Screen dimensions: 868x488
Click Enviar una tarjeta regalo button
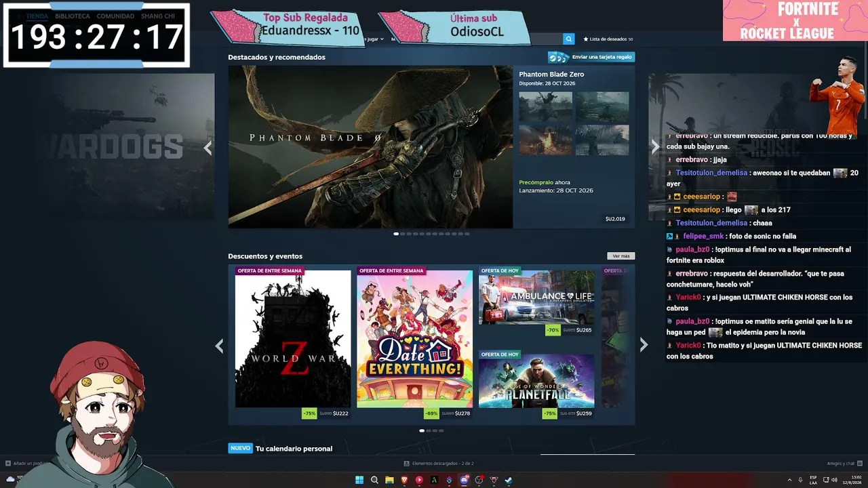pyautogui.click(x=591, y=57)
